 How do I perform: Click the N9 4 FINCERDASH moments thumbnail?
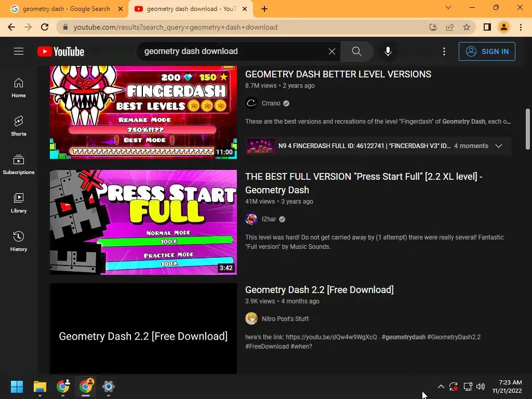[x=260, y=146]
